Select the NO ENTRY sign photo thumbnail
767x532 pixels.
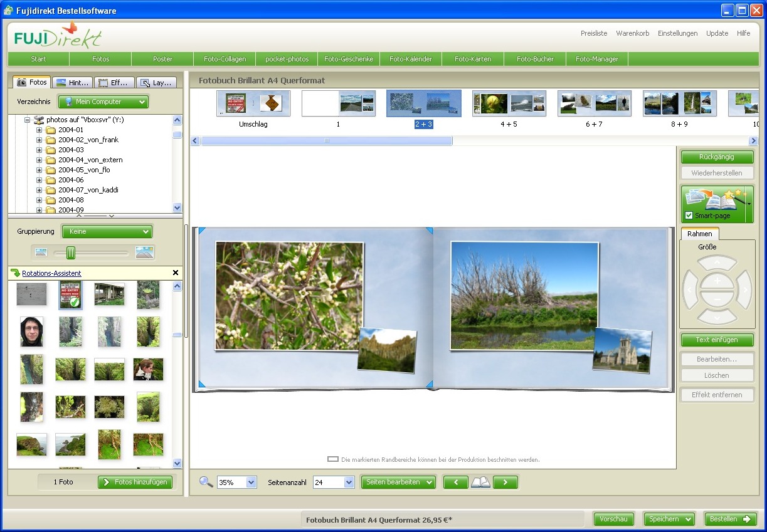(70, 295)
